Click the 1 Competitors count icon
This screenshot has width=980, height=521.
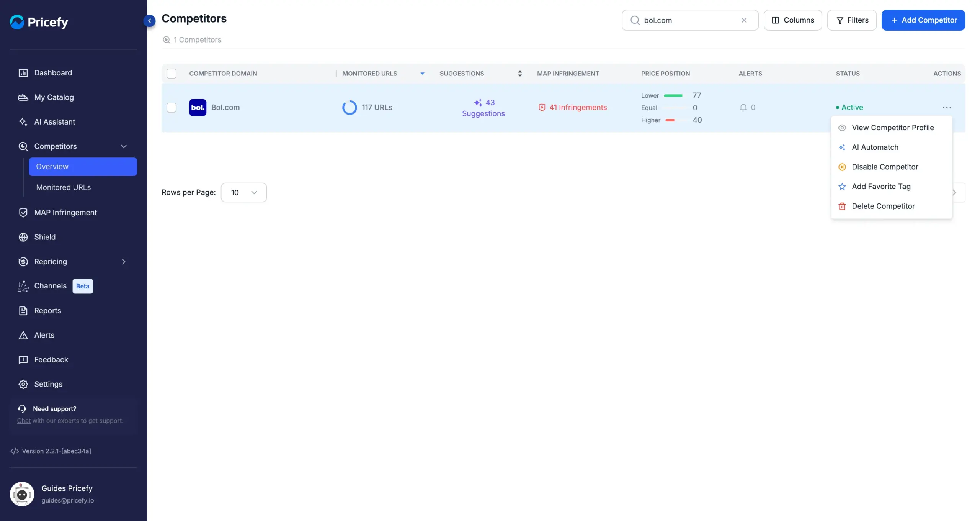coord(167,40)
